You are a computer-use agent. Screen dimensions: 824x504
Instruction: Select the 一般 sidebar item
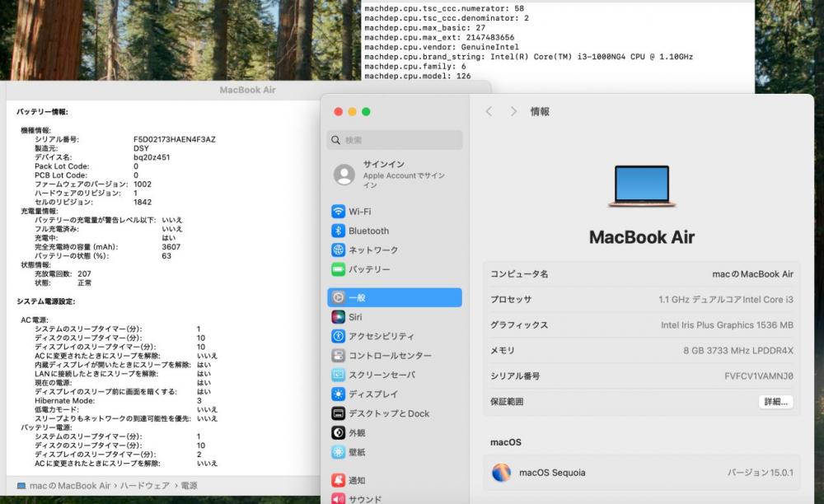point(395,297)
